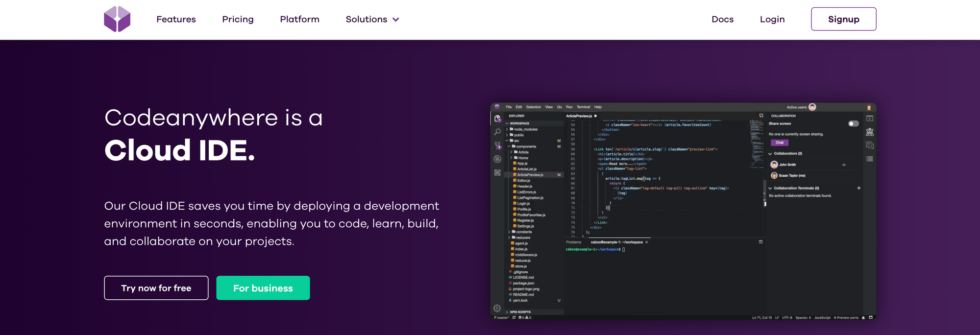The height and width of the screenshot is (335, 980).
Task: Open the Debug icon in IDE activity bar
Action: pos(497,159)
